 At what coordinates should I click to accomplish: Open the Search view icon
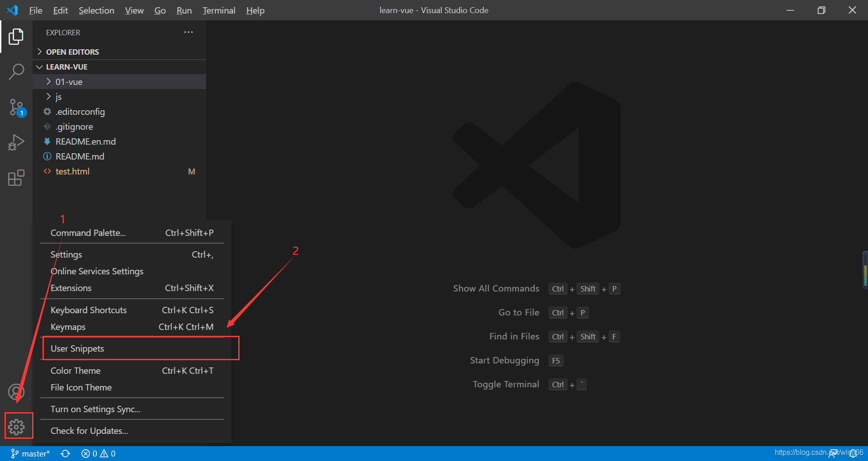tap(16, 71)
